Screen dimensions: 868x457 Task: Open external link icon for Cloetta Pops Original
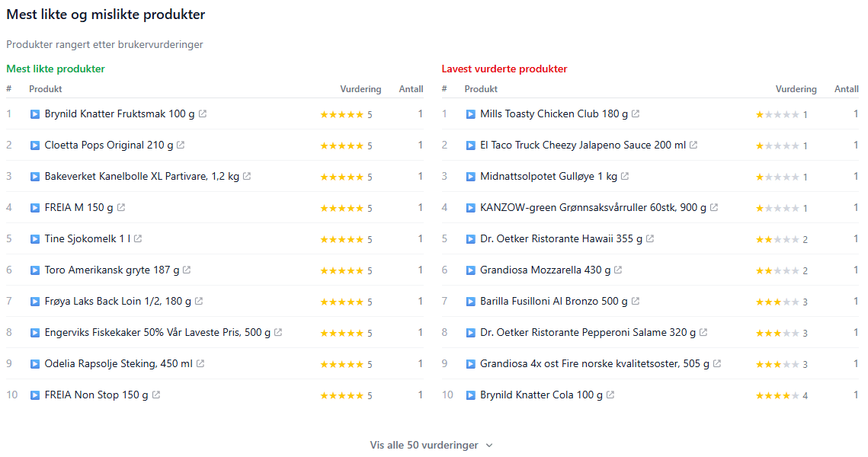pos(181,145)
